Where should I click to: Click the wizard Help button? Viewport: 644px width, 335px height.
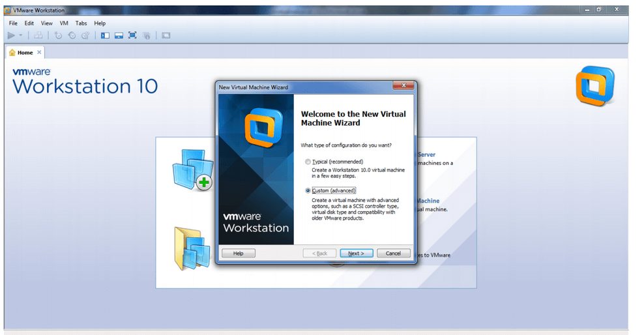tap(238, 254)
